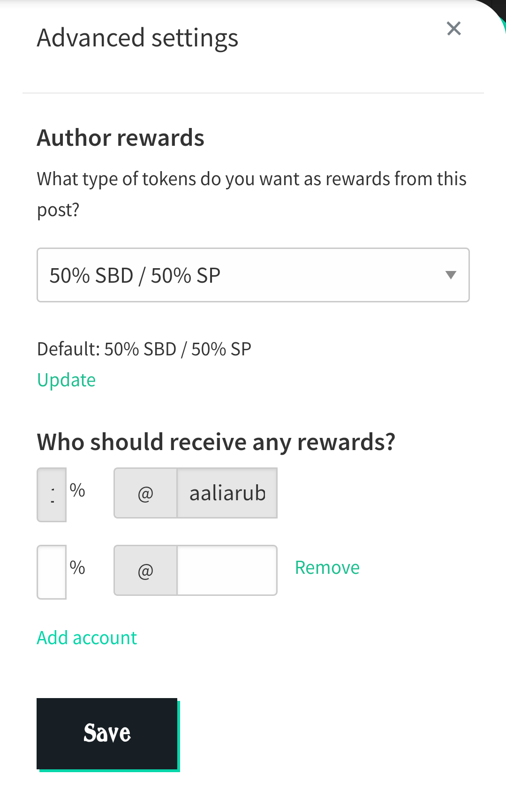
Task: Click the % sign next to aaliarub row
Action: click(x=77, y=490)
